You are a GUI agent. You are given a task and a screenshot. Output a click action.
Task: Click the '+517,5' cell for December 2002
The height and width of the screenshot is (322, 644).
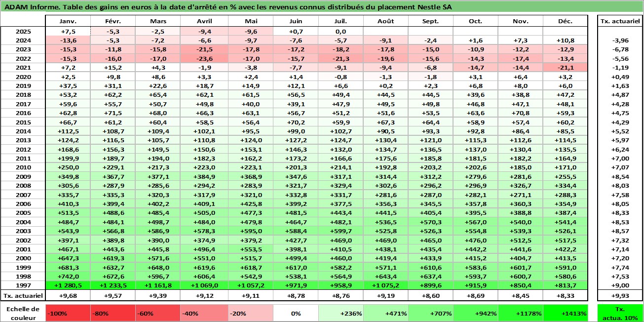[x=565, y=240]
